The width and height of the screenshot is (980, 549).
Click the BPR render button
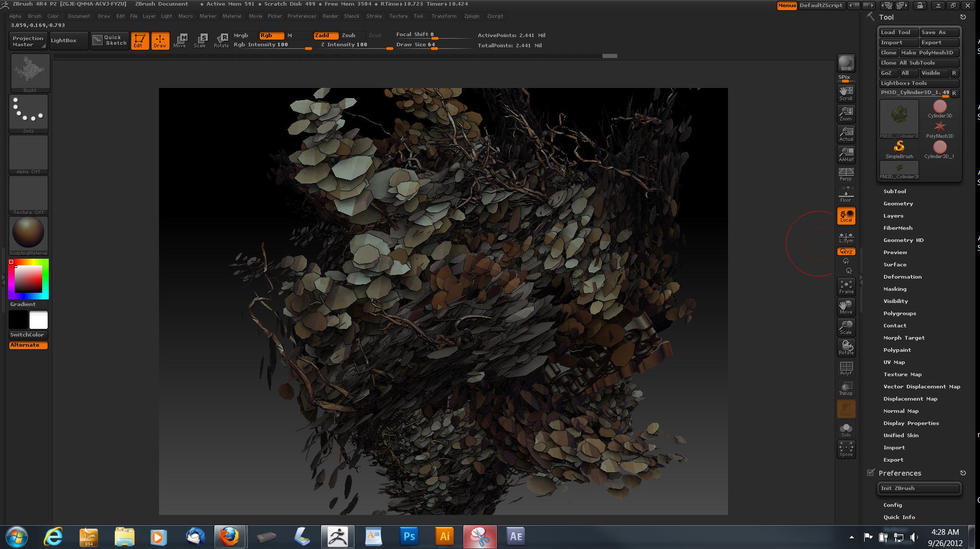[846, 63]
